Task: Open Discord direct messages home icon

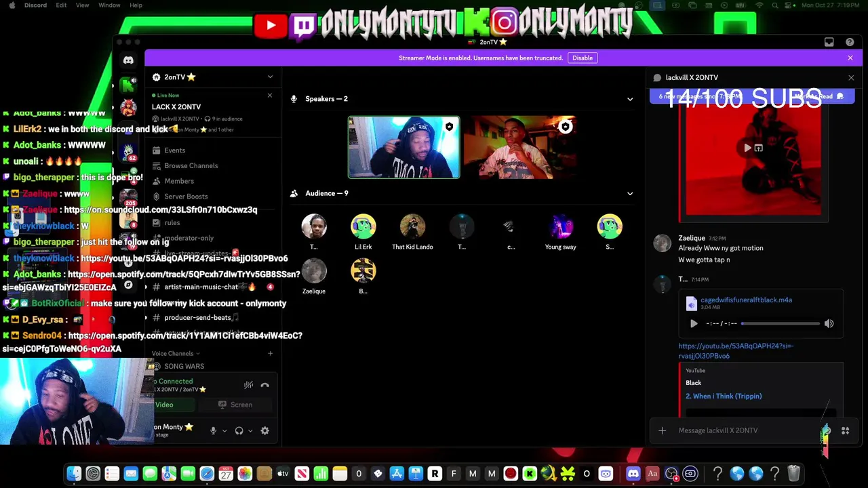Action: (128, 60)
